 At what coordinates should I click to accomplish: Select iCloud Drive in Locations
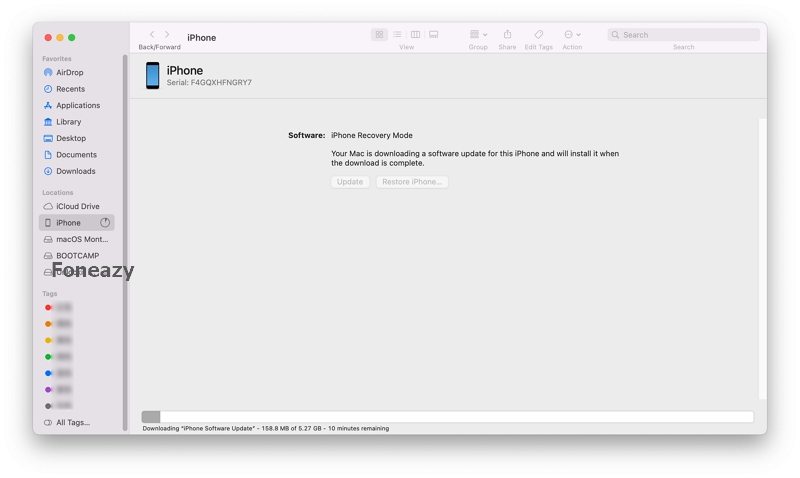(x=77, y=206)
